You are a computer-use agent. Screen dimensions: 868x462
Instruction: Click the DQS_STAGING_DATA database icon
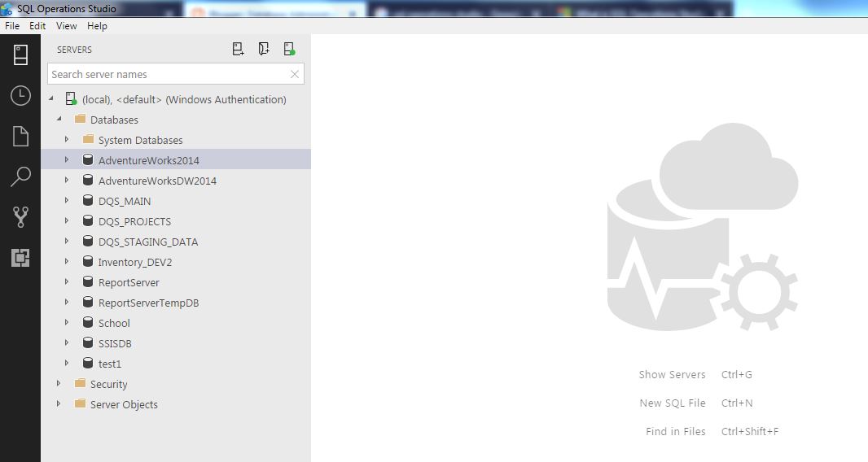(x=87, y=242)
